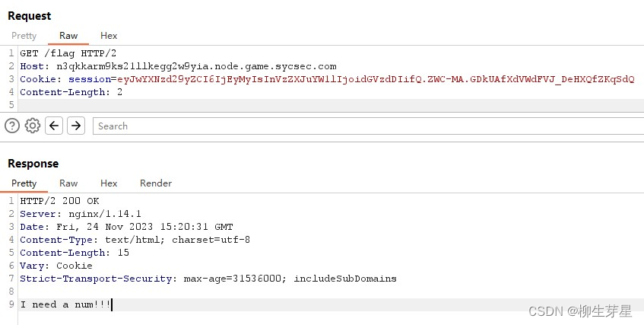Click the 'Vary: Cookie' header
Image resolution: width=644 pixels, height=325 pixels.
(56, 266)
